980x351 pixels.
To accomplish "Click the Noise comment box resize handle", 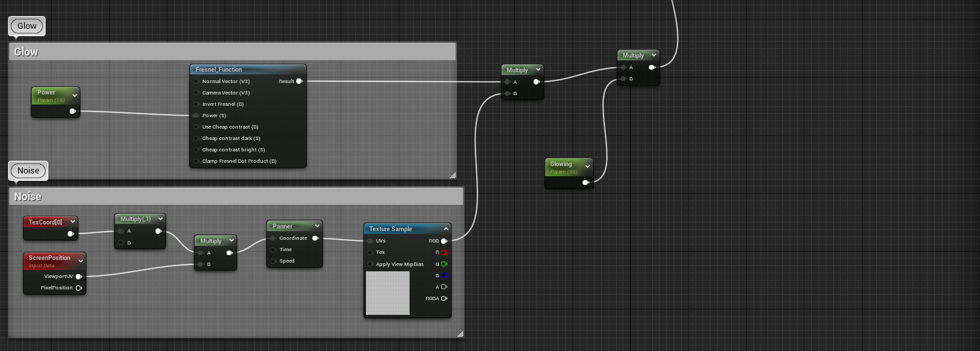I will pos(459,333).
